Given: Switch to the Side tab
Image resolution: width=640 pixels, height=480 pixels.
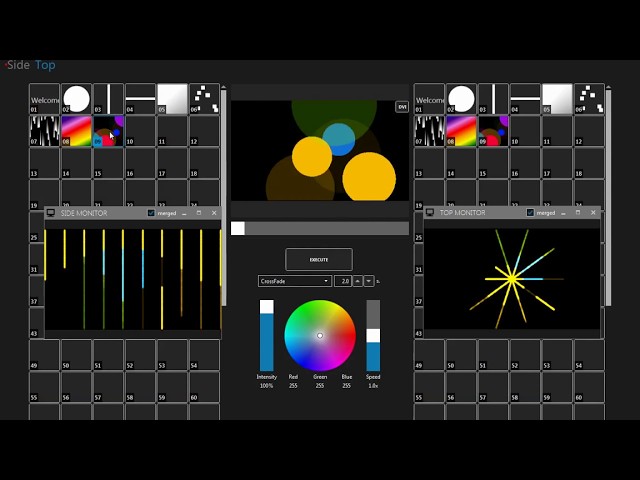Looking at the screenshot, I should pyautogui.click(x=18, y=65).
